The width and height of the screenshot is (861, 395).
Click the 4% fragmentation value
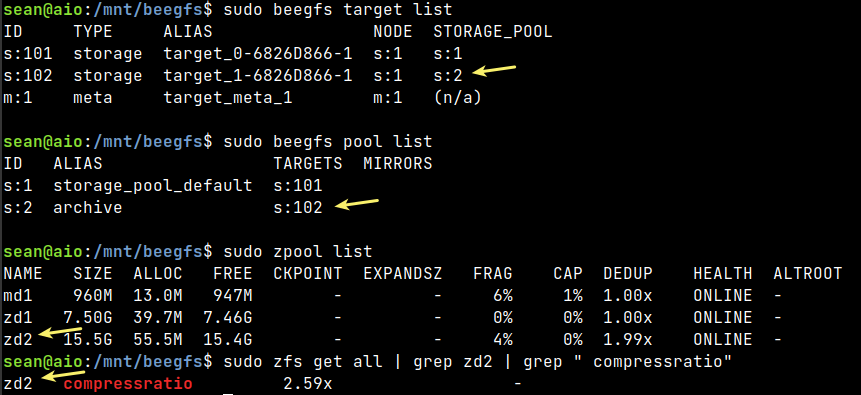(x=502, y=340)
